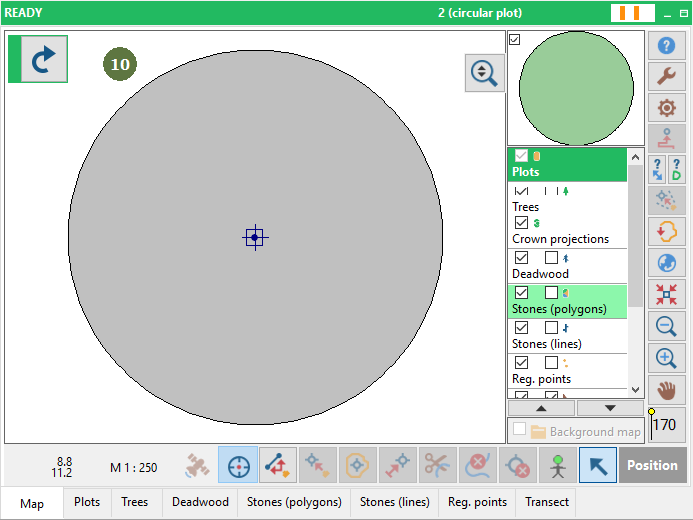Open the zoom level magnifier on the map

pos(484,73)
